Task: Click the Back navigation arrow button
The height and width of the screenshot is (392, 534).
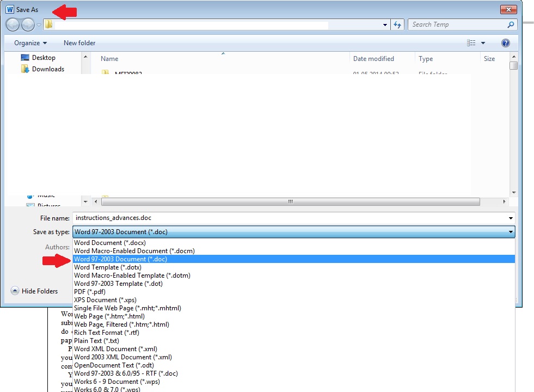Action: [x=13, y=25]
